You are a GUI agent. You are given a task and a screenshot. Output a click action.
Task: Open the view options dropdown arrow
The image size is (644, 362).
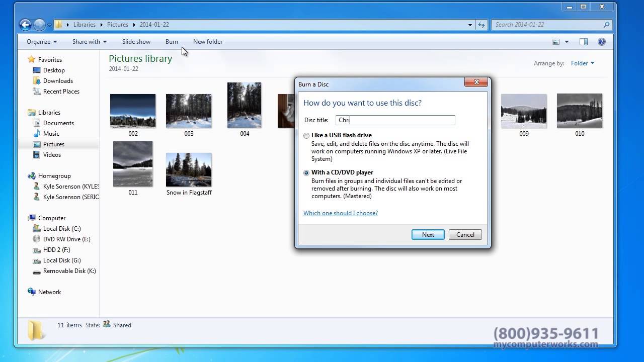pyautogui.click(x=567, y=42)
